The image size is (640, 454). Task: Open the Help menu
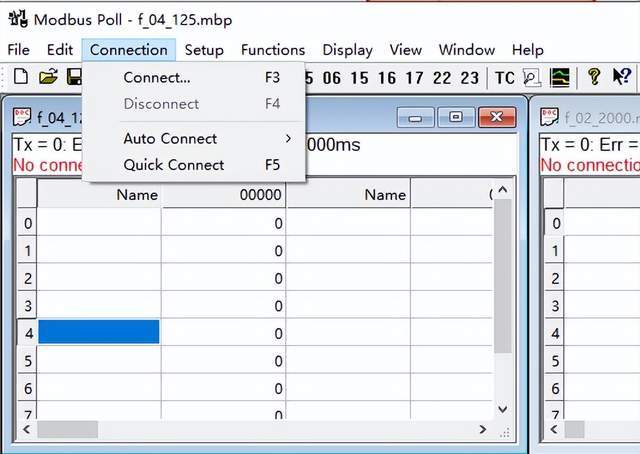click(527, 50)
